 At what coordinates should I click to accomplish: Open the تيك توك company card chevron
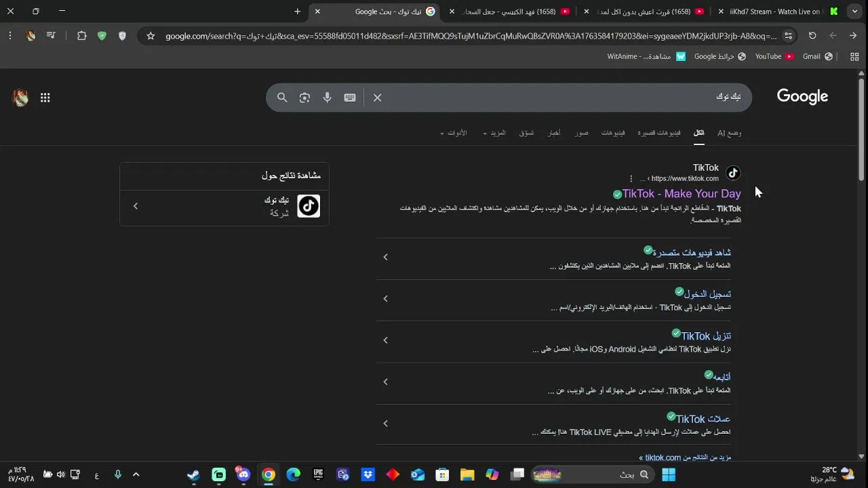tap(135, 206)
